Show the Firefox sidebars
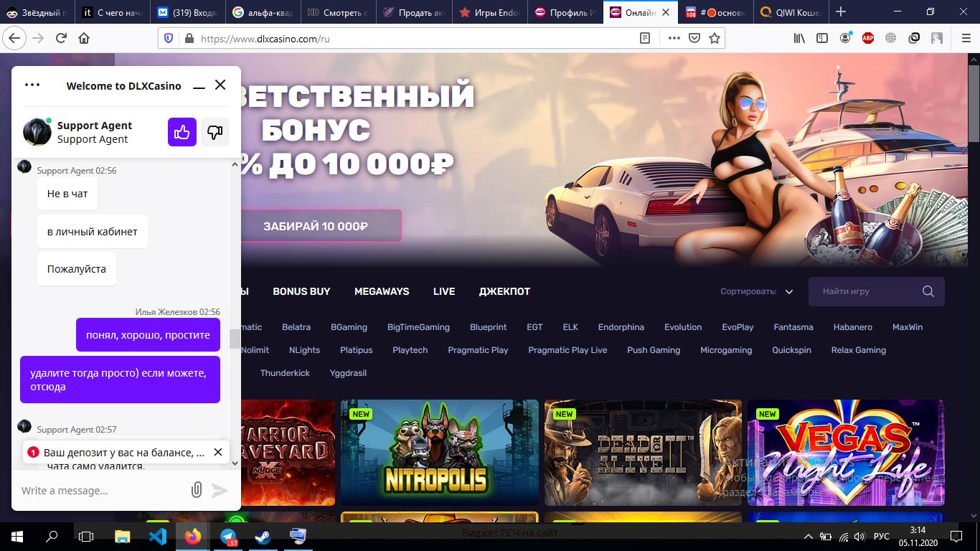Screen dimensions: 980x551 click(822, 38)
